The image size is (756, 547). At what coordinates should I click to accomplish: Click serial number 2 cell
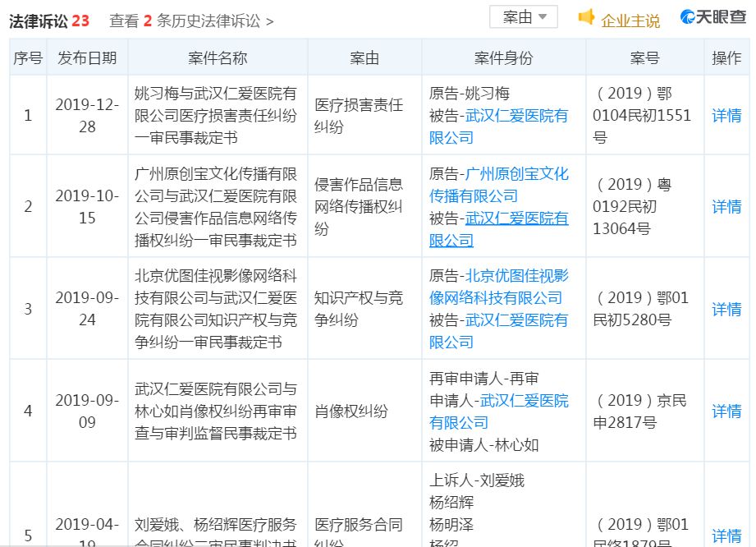pos(28,206)
